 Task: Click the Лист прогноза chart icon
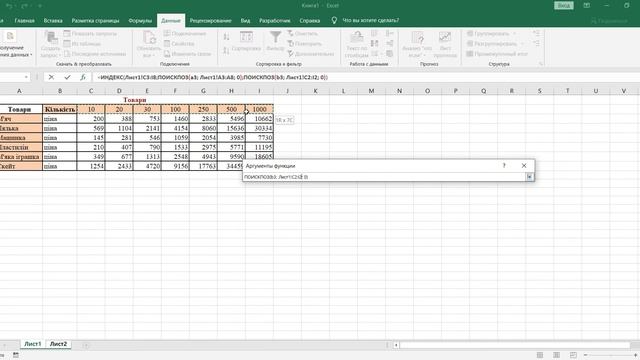point(445,37)
